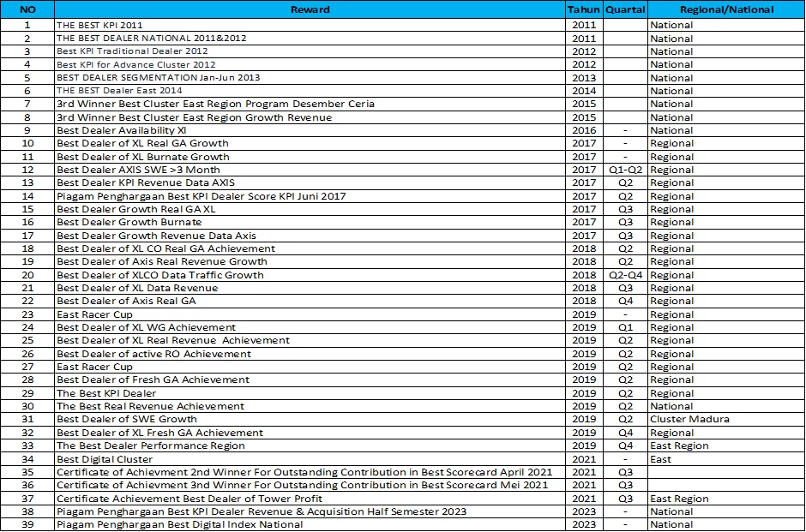
Task: Click "Piagam Penghargaan Best Digital Index National" cell
Action: pos(179,524)
